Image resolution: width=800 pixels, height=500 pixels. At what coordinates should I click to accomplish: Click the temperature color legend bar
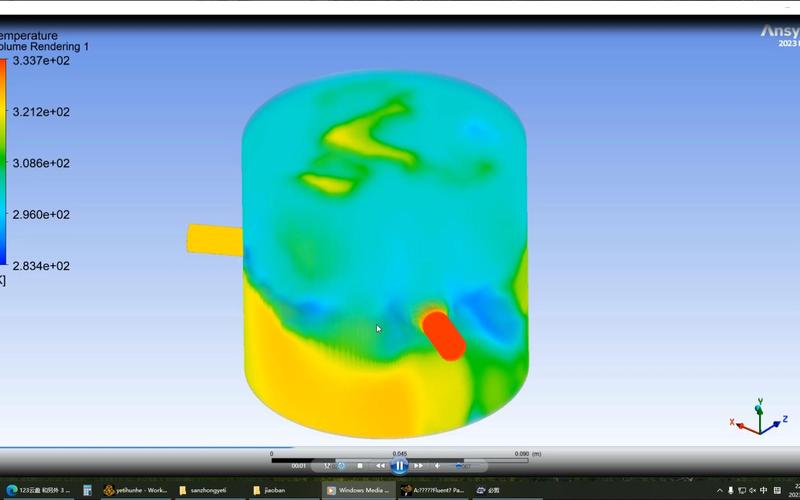tap(3, 162)
